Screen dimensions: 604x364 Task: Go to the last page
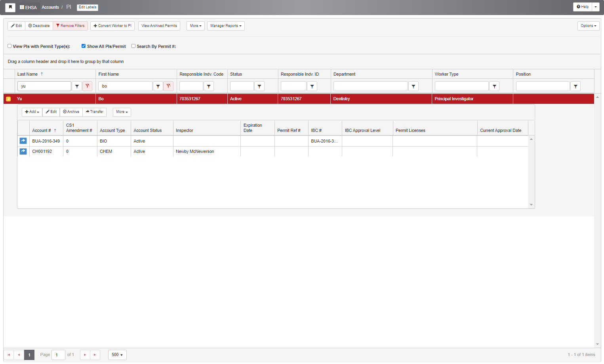tap(95, 355)
